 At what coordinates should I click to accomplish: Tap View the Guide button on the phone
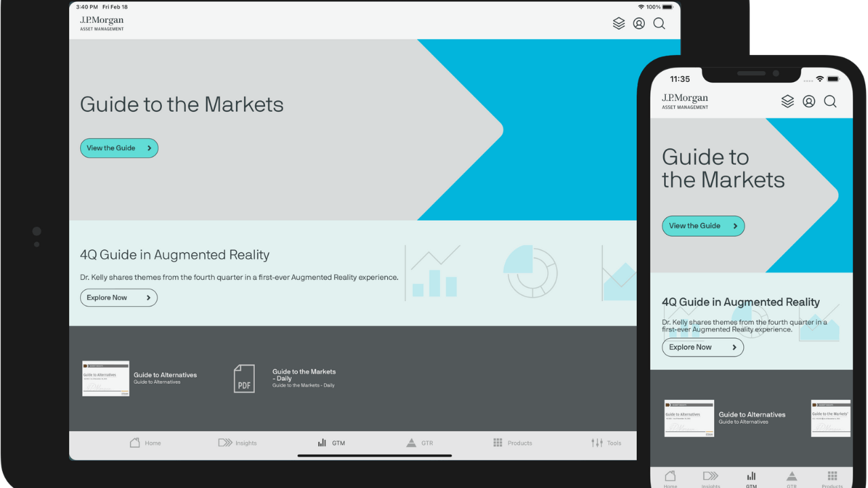[703, 226]
